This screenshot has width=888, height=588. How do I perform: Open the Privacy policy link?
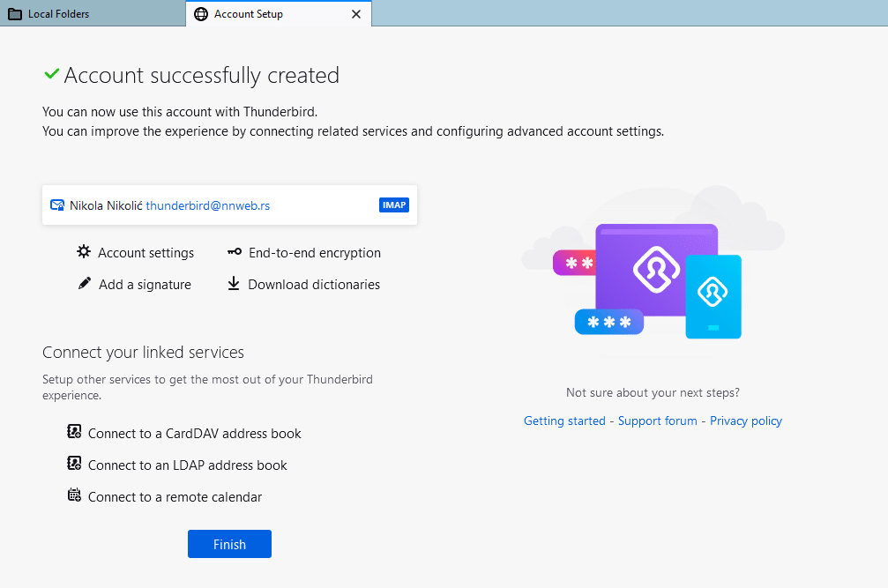point(746,421)
